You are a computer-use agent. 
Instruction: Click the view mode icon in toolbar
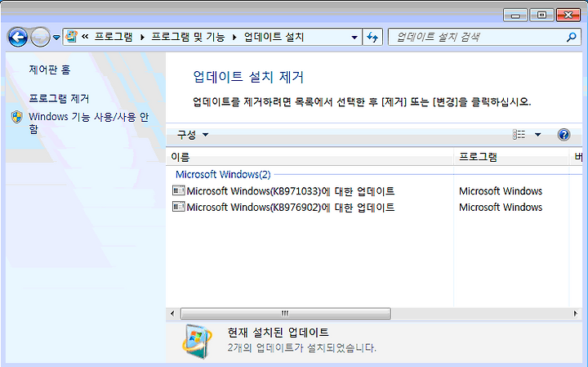[x=519, y=134]
